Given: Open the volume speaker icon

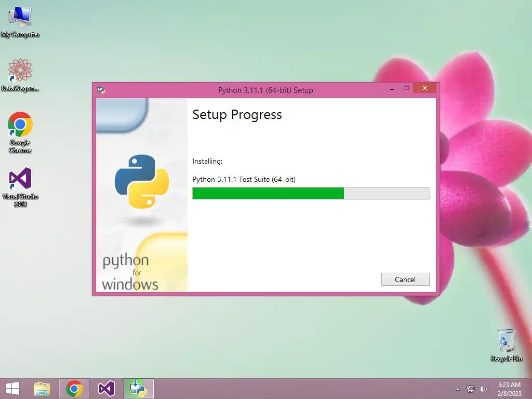Looking at the screenshot, I should tap(483, 389).
